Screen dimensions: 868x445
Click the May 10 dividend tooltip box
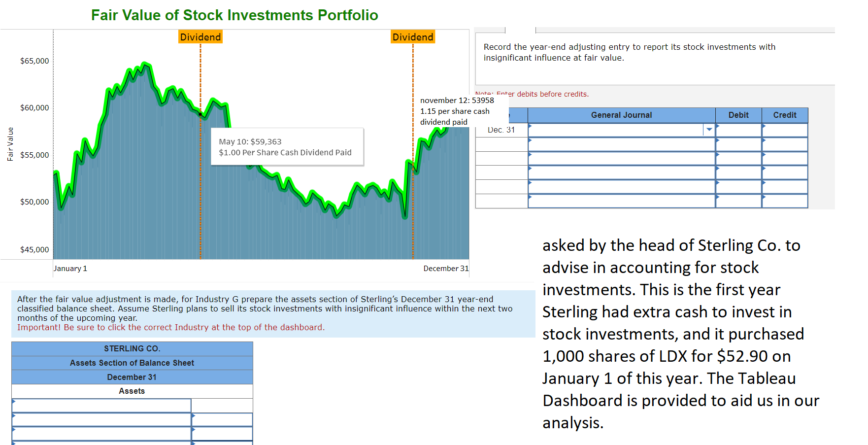tap(287, 146)
